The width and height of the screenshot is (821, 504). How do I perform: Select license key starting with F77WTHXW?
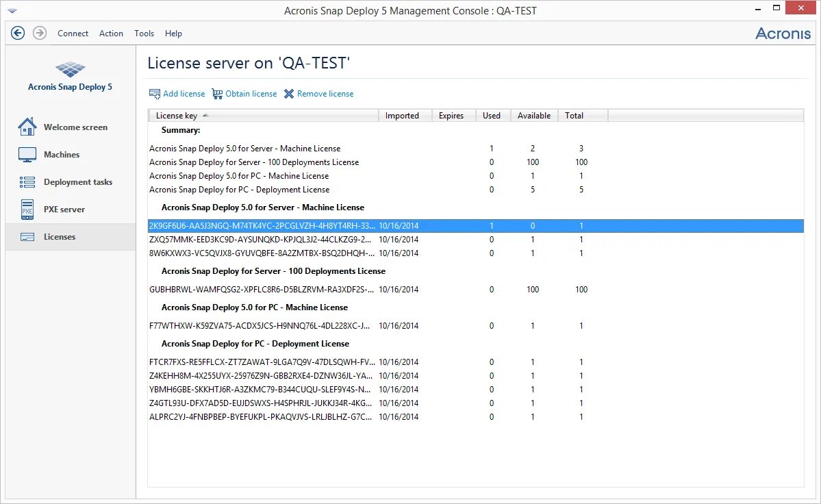click(475, 325)
